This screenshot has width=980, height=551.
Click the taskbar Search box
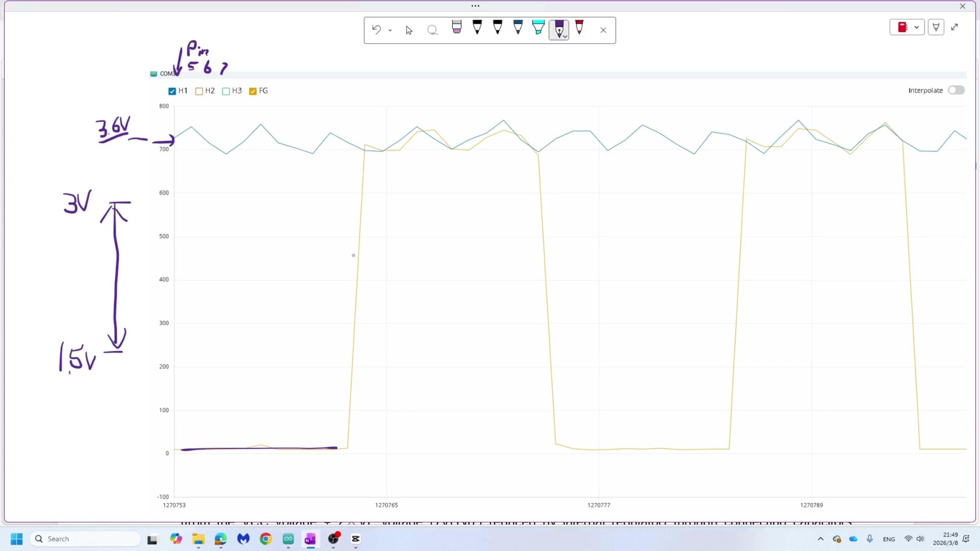tap(86, 539)
